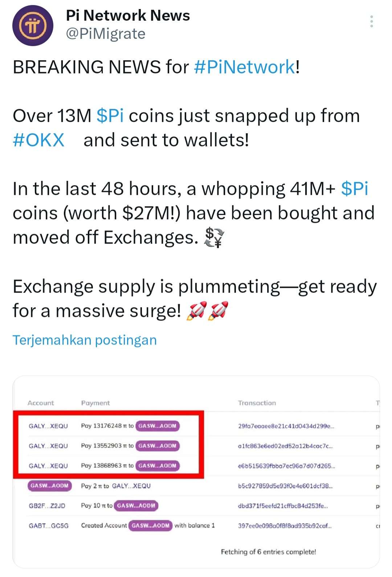Screen dimensions: 392x577
Task: Click the GB2F...Z2JD account entry
Action: coord(47,506)
